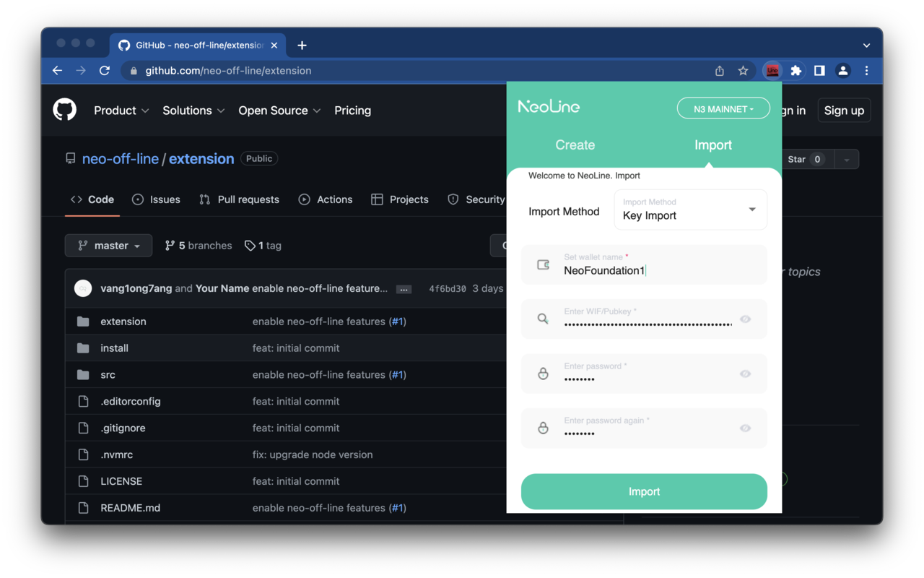Open the Chrome three-dot menu

pos(867,71)
